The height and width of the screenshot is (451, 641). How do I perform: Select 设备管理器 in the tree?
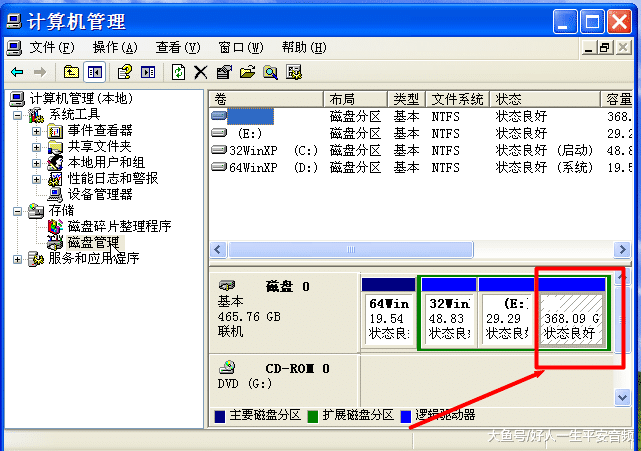click(100, 194)
